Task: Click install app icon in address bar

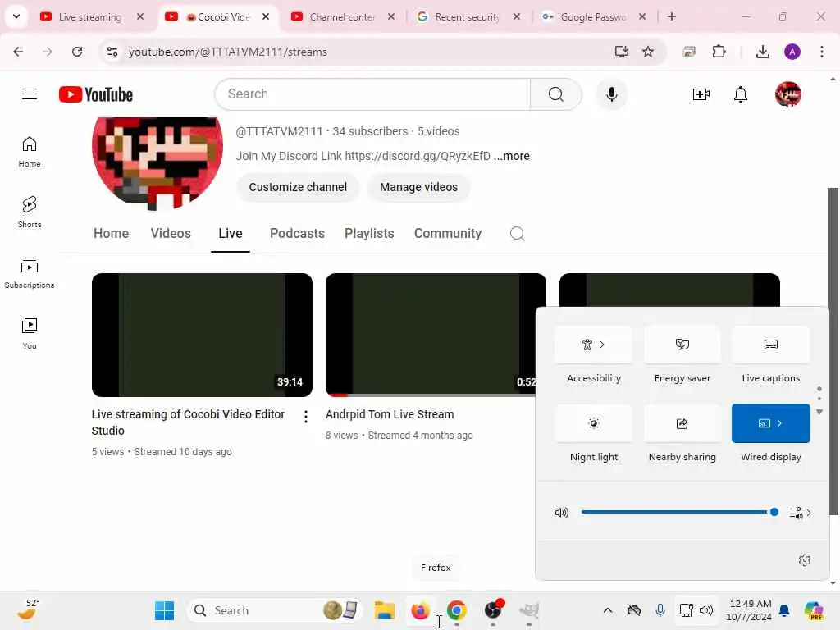Action: click(622, 52)
